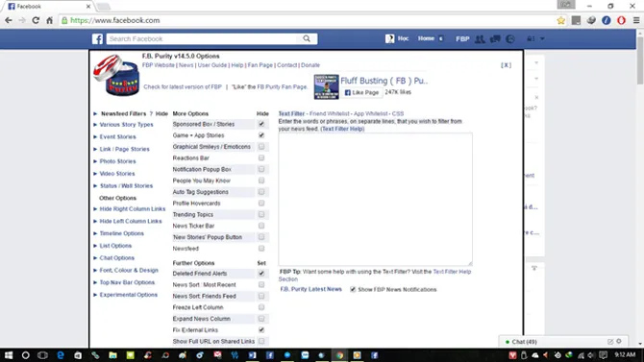Toggle Deleted Friend Alerts checkbox

(x=261, y=274)
